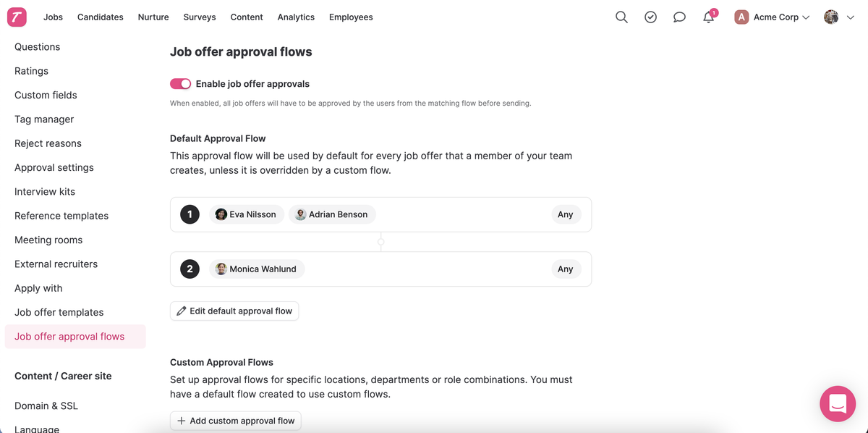Open search with magnifier icon
The height and width of the screenshot is (433, 868).
point(621,17)
